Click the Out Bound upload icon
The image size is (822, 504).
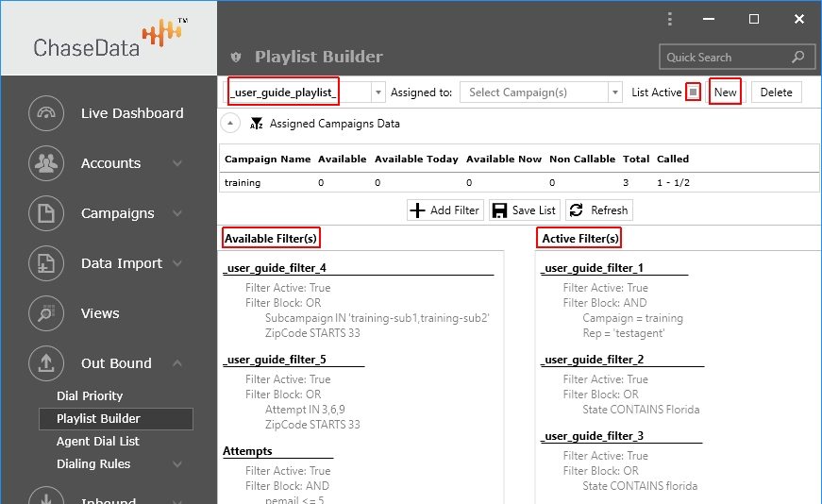(x=46, y=363)
